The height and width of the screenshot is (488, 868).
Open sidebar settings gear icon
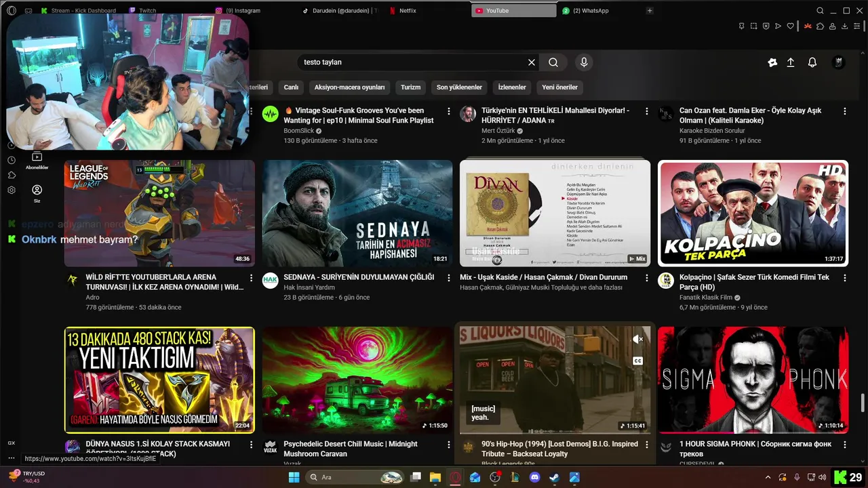(12, 190)
